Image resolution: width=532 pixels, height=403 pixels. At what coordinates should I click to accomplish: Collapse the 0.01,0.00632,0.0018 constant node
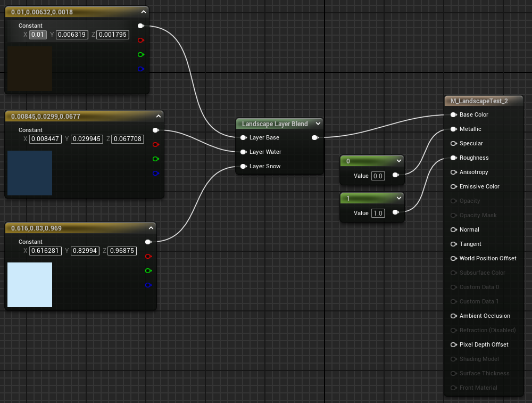click(143, 11)
